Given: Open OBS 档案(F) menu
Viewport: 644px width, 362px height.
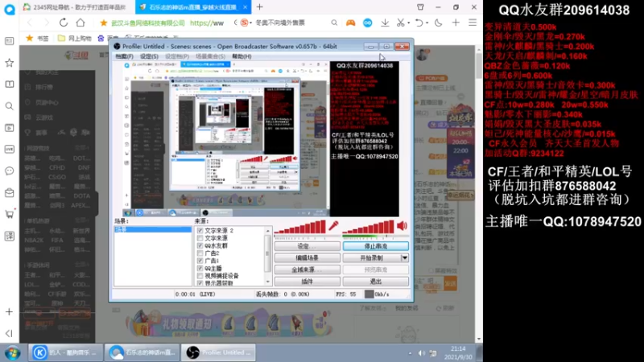Looking at the screenshot, I should [x=124, y=56].
